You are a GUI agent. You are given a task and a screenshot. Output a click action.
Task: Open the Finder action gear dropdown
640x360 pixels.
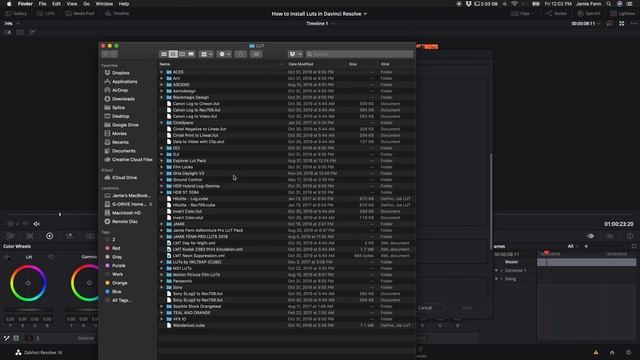[x=224, y=54]
